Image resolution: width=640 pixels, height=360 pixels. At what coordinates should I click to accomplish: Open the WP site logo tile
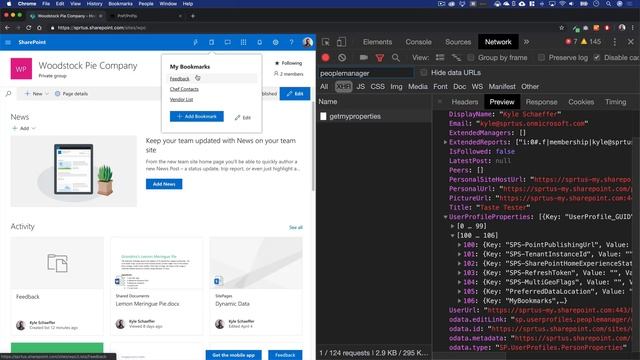click(21, 69)
